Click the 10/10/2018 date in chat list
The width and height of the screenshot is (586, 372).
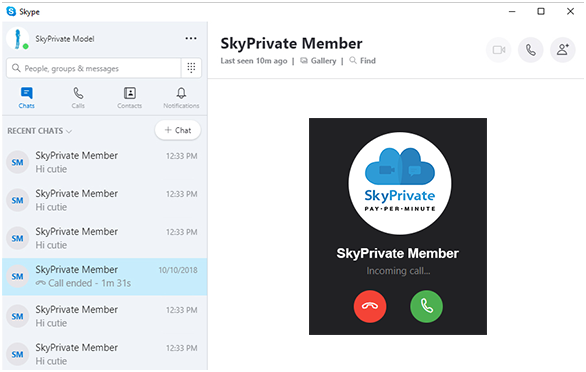click(x=178, y=270)
